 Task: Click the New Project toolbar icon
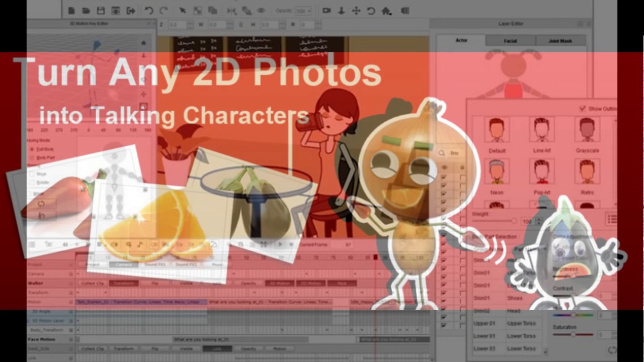tap(71, 11)
